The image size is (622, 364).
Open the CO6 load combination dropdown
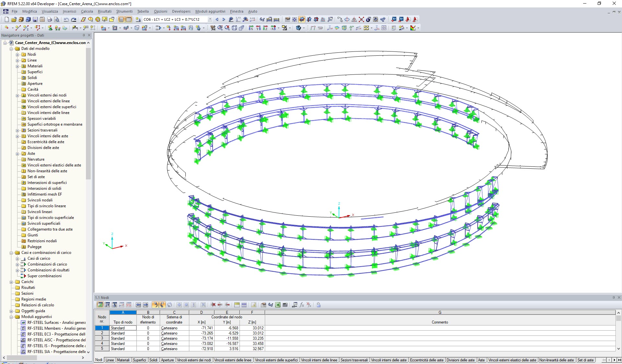pos(210,19)
